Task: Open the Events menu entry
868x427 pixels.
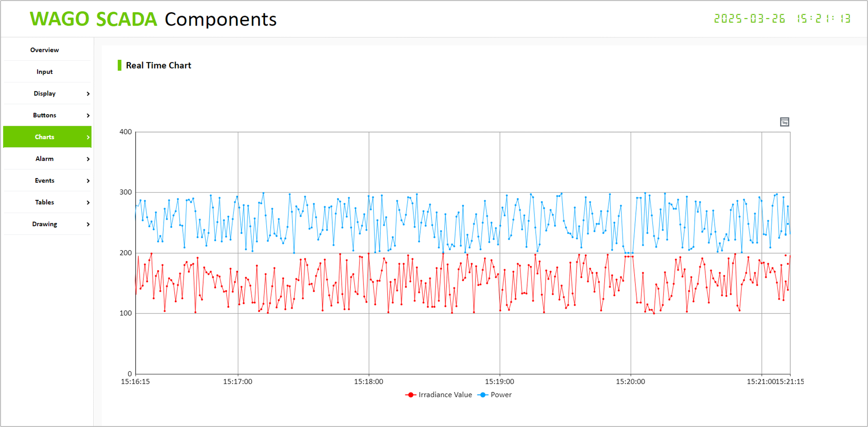Action: pos(45,180)
